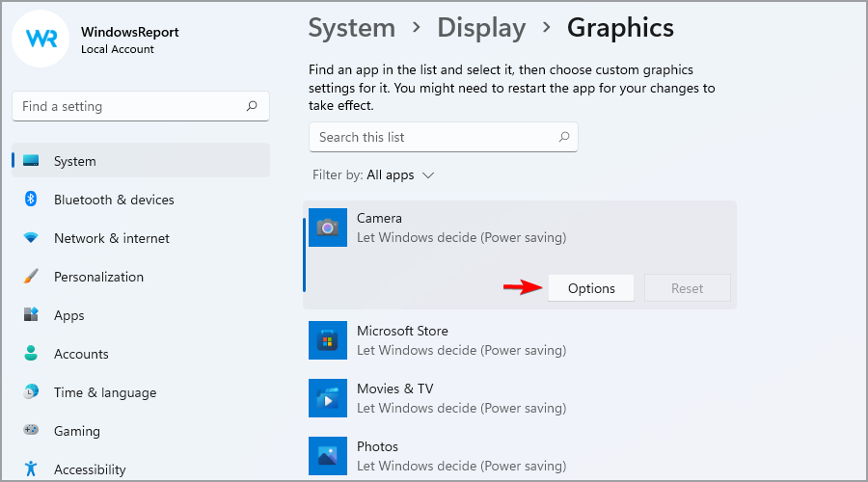
Task: Click the Movies & TV app icon
Action: coord(328,398)
